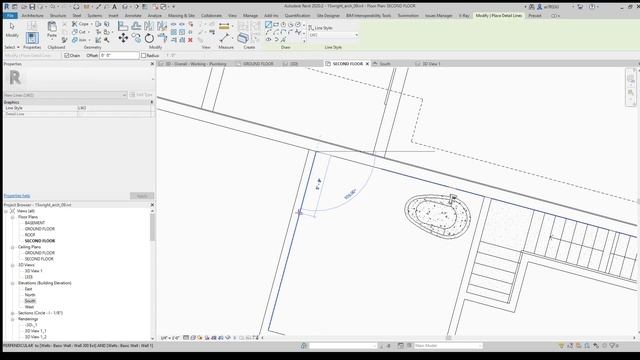This screenshot has height=360, width=640.
Task: Click the Edit Type button
Action: [x=141, y=95]
